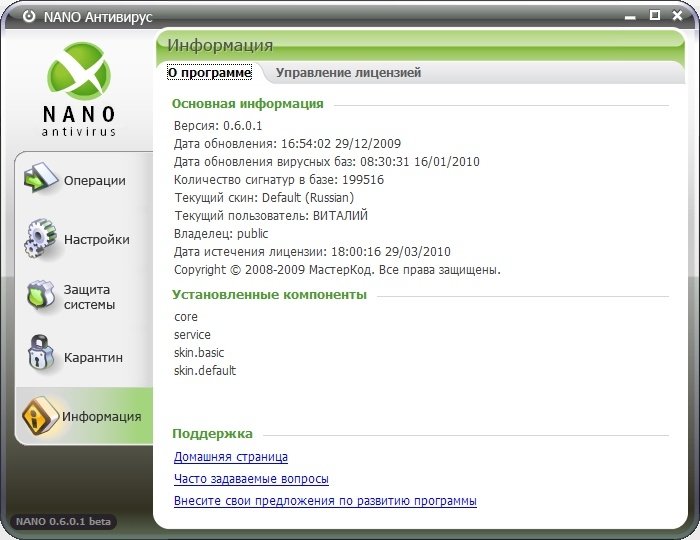Open Часто задаваемые вопросы link
The image size is (700, 540).
251,478
